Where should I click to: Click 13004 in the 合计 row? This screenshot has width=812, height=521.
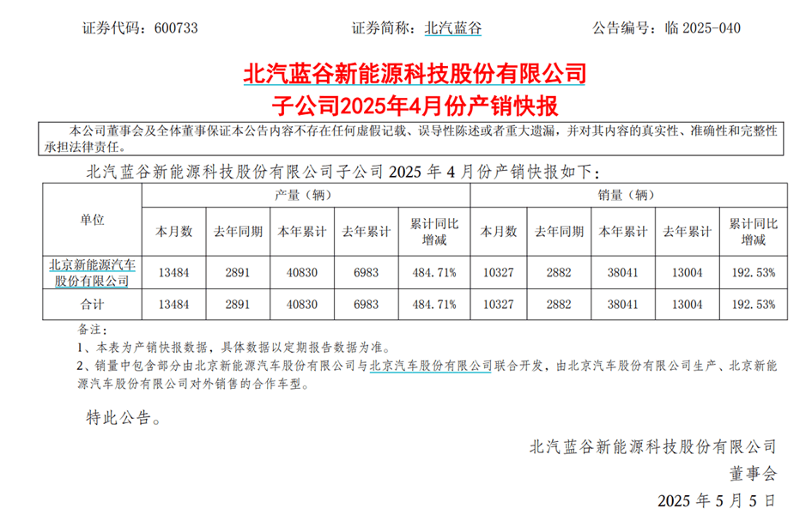[x=688, y=305]
